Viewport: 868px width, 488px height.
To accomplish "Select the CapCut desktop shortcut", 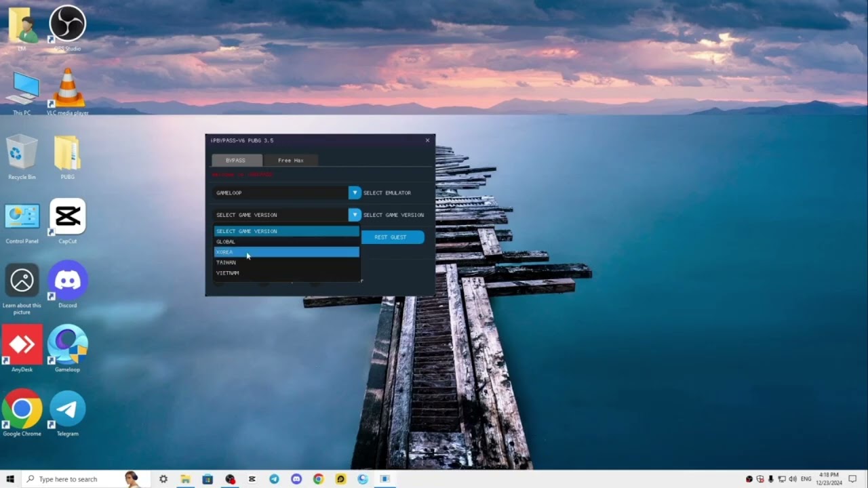I will click(68, 221).
